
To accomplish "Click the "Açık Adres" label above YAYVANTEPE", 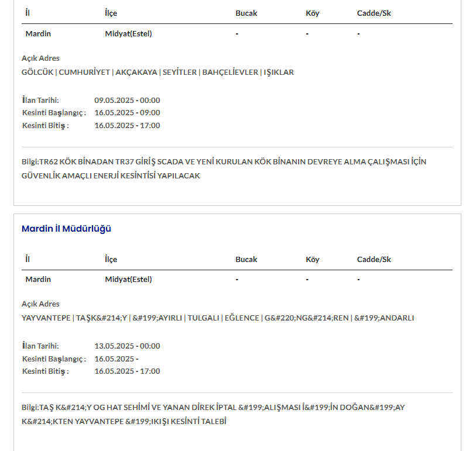I will [x=40, y=304].
